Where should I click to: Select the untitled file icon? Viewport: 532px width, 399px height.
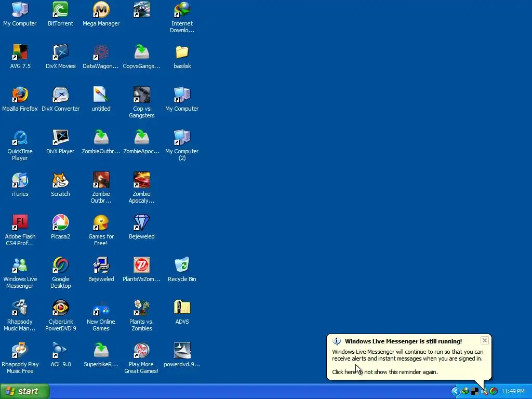pyautogui.click(x=101, y=99)
